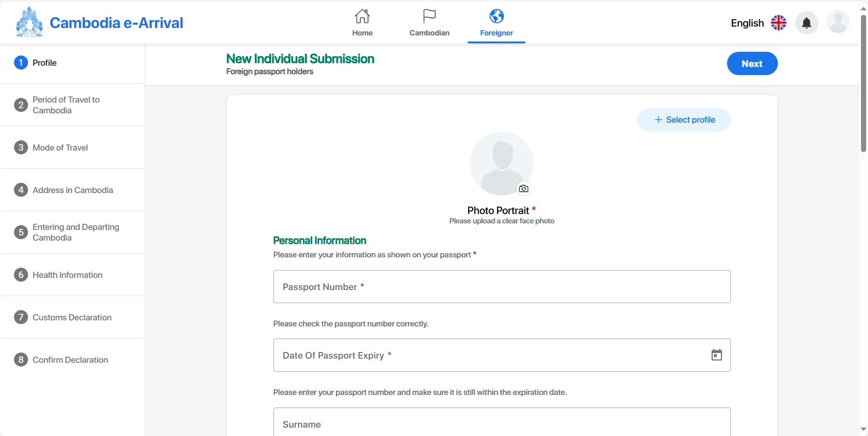Screen dimensions: 868x436
Task: Click the notification bell icon
Action: coord(806,23)
